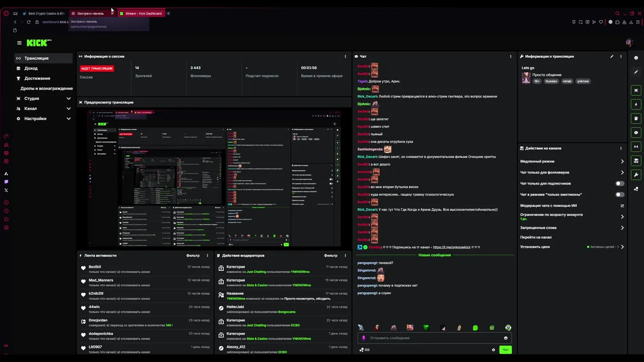Open the emoji picker in the chat input

click(x=506, y=338)
